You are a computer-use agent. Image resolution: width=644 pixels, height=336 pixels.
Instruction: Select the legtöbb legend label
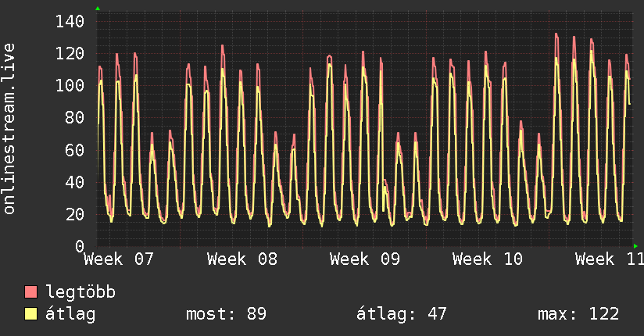80,291
